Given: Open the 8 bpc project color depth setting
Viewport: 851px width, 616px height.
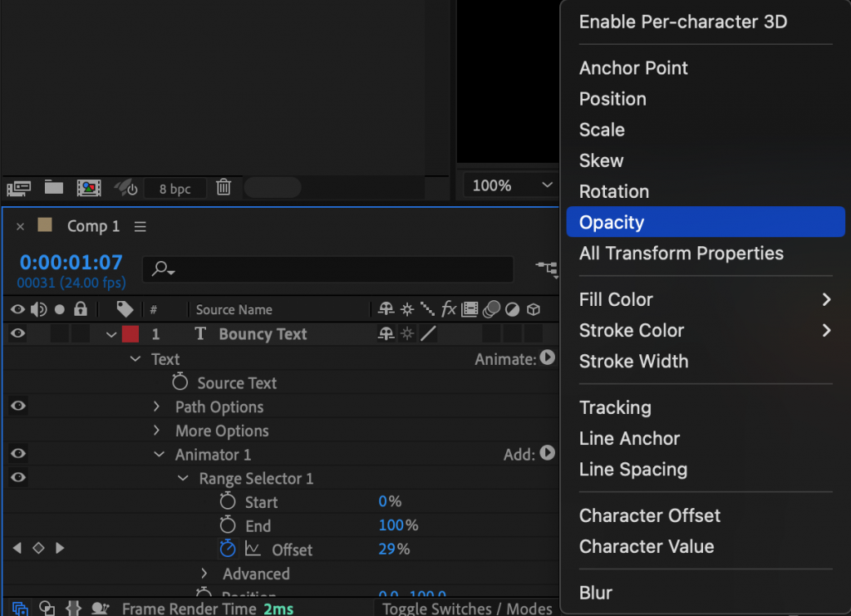Looking at the screenshot, I should point(175,188).
